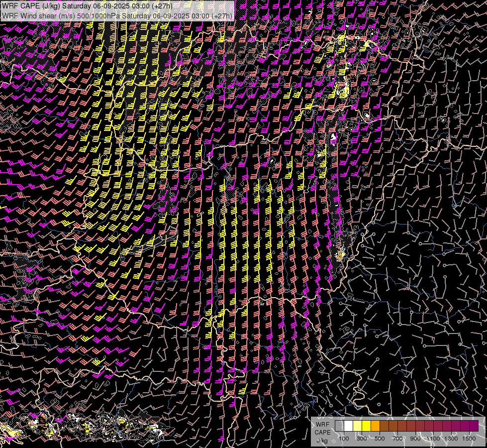Click the CAPE word in legend
487x448 pixels.
[x=322, y=433]
